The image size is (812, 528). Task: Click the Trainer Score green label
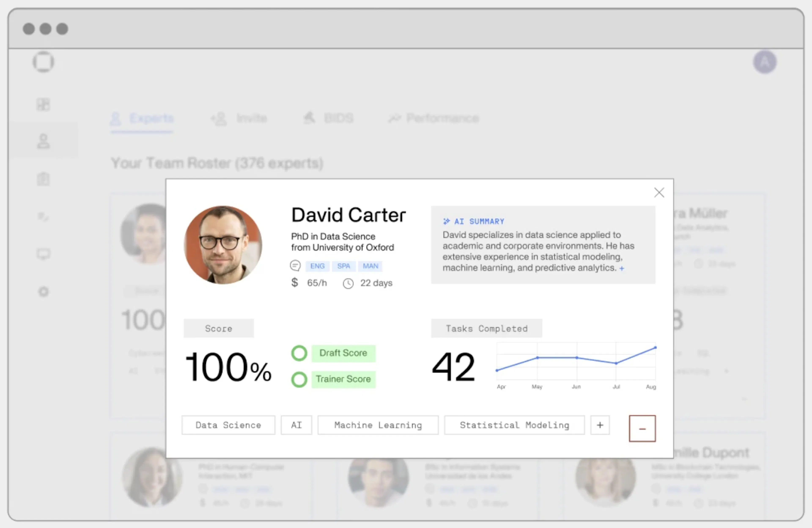[x=343, y=379]
